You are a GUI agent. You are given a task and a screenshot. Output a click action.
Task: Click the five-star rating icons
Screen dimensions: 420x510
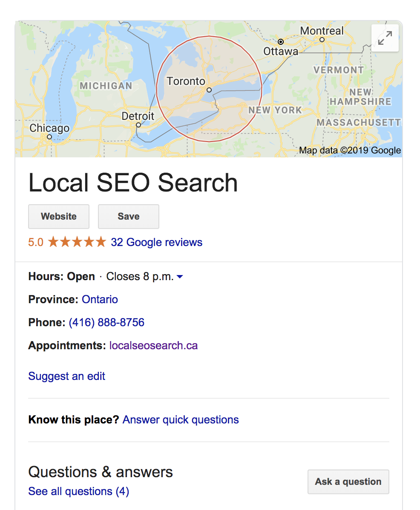pos(77,242)
